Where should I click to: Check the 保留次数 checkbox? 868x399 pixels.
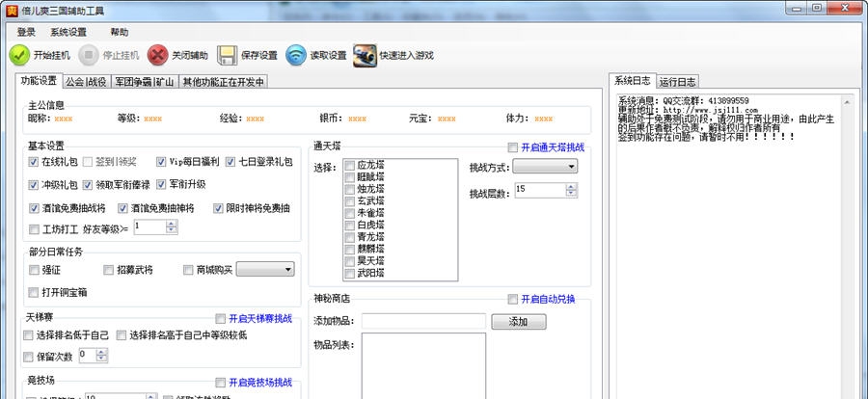pos(28,357)
